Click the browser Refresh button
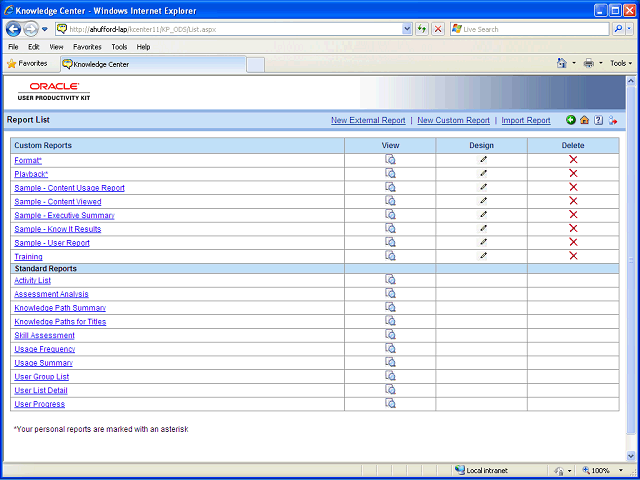 (422, 29)
